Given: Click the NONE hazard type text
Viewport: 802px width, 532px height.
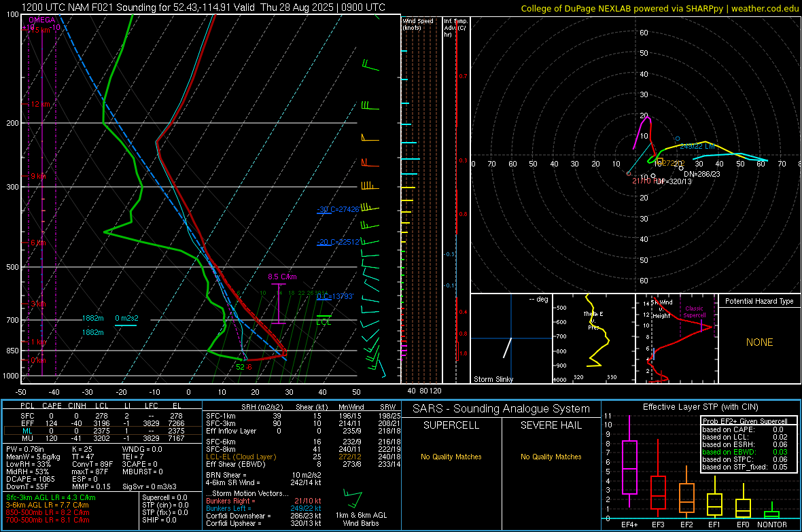Looking at the screenshot, I should [759, 342].
